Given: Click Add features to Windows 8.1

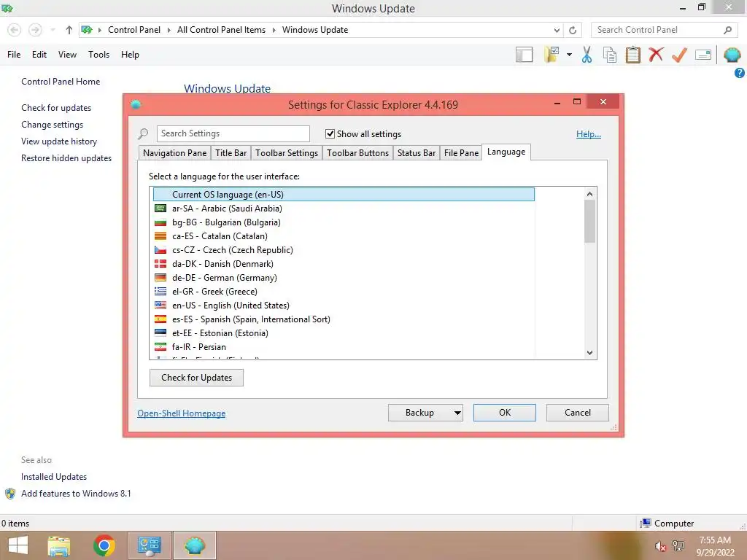Looking at the screenshot, I should coord(76,494).
